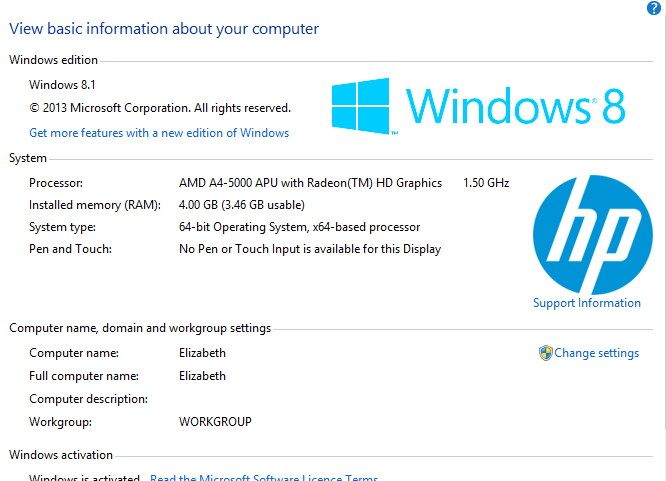Click the Windows 8 logo graphic
Screen dimensions: 666x481
tap(478, 106)
